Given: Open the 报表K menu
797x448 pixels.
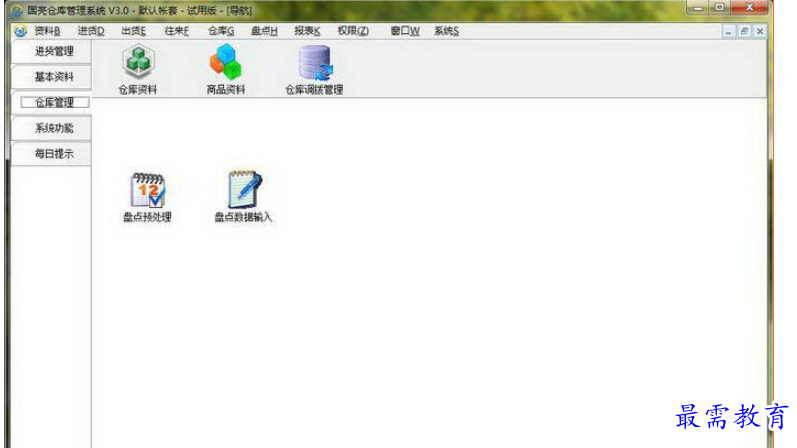Looking at the screenshot, I should tap(308, 31).
